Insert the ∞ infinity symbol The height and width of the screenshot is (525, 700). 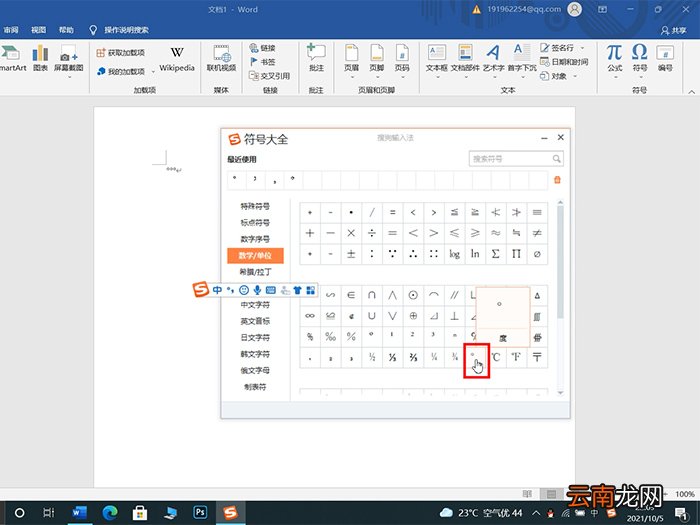click(310, 316)
